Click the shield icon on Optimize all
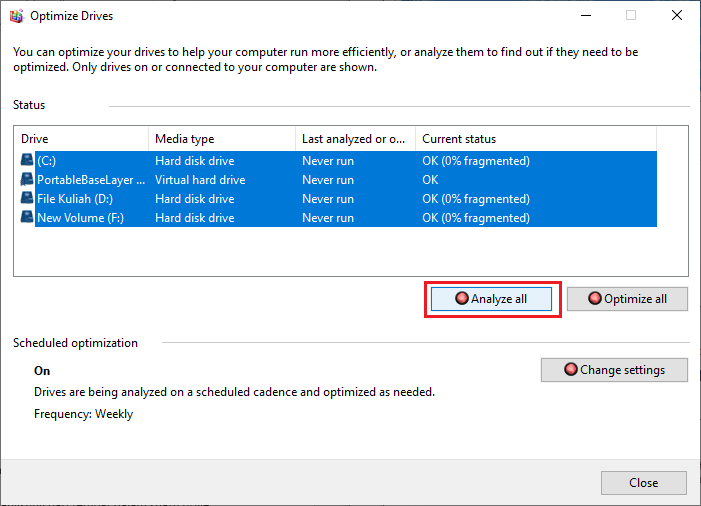This screenshot has width=701, height=506. [x=594, y=299]
